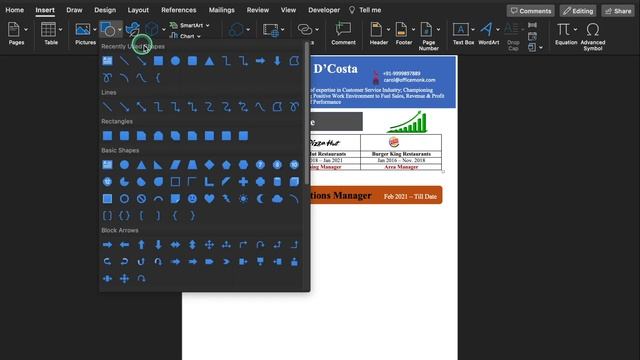The height and width of the screenshot is (360, 640).
Task: Choose the cross plus shape in Basic Shapes
Action: (243, 182)
